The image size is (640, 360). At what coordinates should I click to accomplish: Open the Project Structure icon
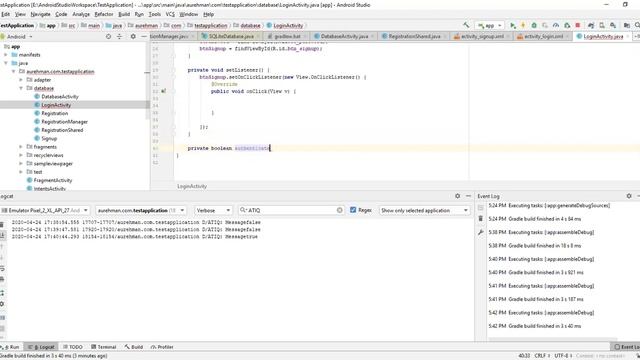627,25
